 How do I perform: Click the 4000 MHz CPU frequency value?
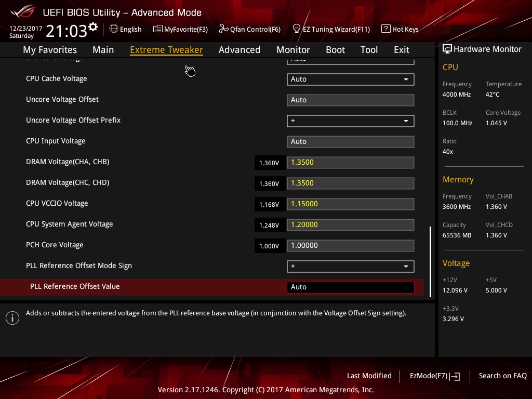[x=457, y=95]
